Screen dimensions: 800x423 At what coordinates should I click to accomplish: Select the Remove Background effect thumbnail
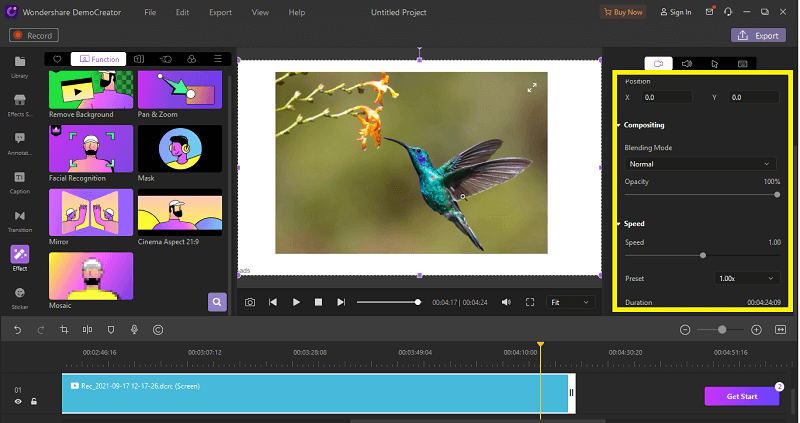pyautogui.click(x=91, y=90)
